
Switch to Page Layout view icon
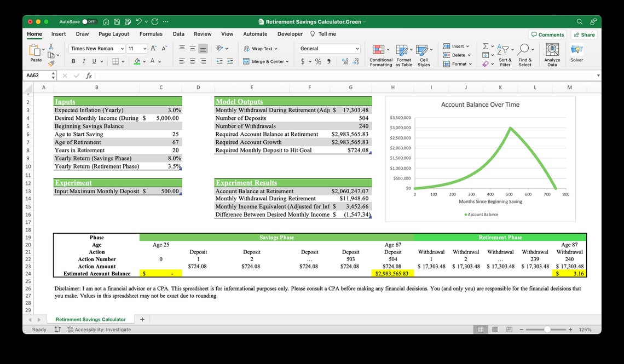click(x=495, y=330)
